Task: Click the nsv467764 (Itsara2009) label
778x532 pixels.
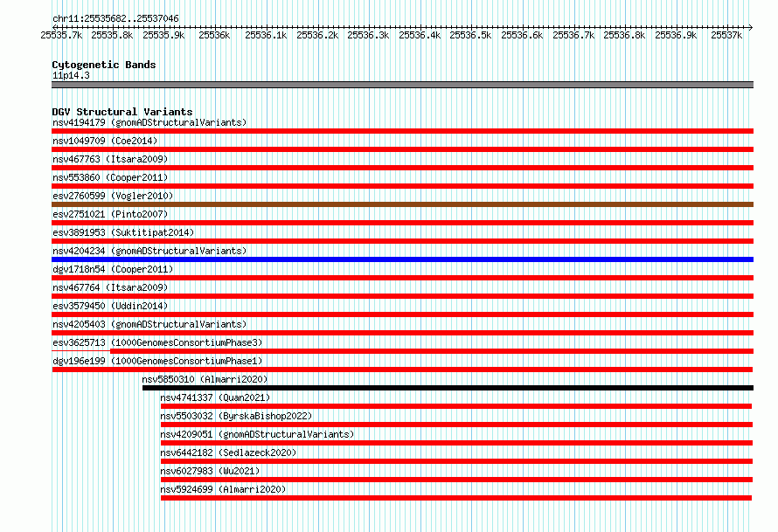Action: (110, 287)
